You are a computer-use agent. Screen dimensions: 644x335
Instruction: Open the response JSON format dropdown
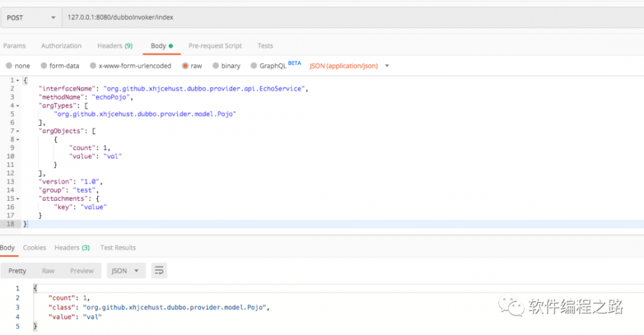126,271
